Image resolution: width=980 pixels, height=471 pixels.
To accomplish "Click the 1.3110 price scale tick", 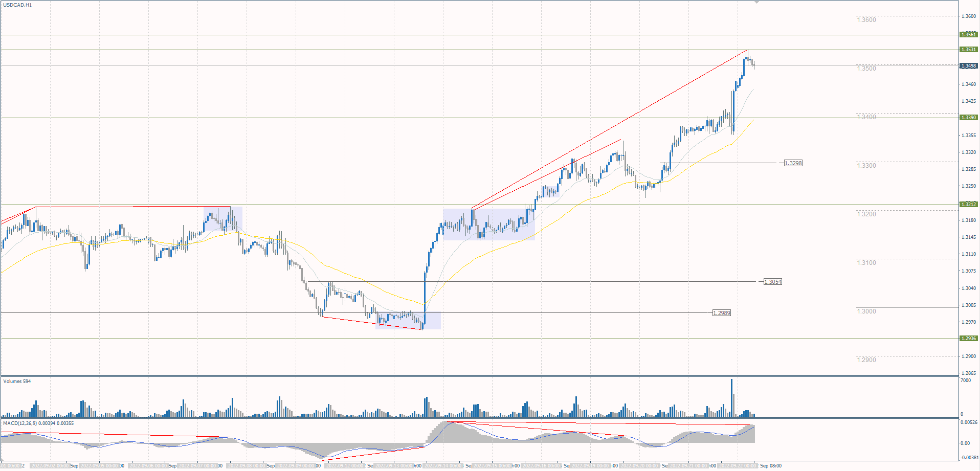I will (x=969, y=254).
